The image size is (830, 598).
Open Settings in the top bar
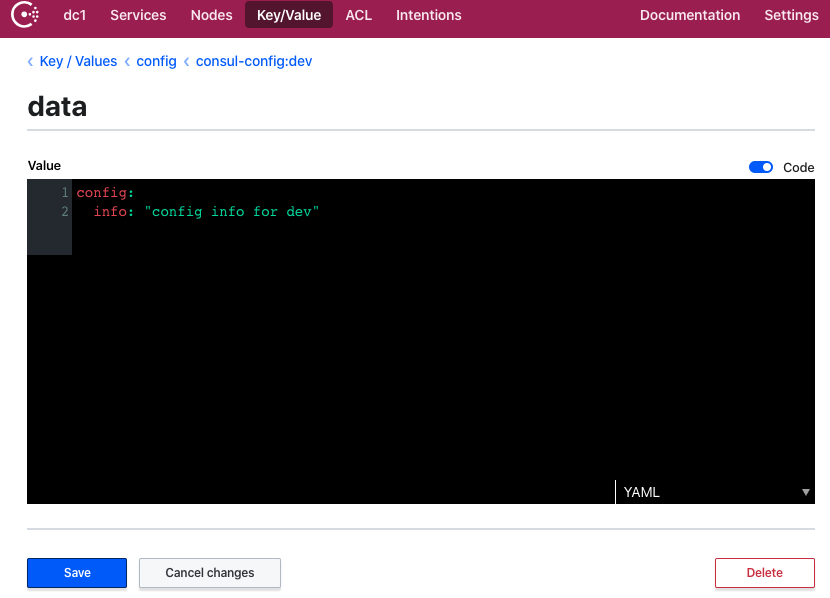click(791, 15)
